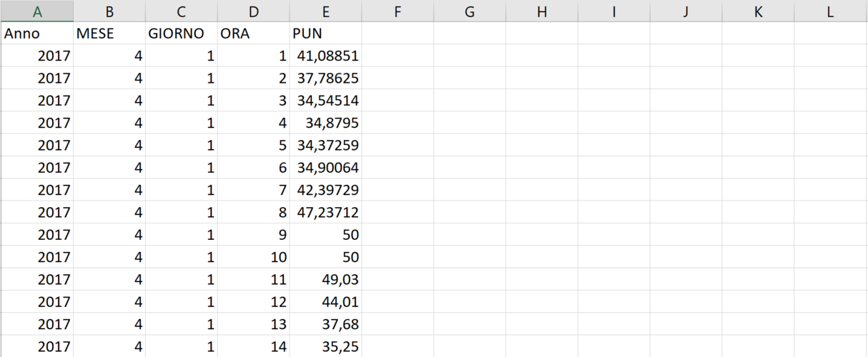
Task: Select column L header
Action: (x=831, y=11)
